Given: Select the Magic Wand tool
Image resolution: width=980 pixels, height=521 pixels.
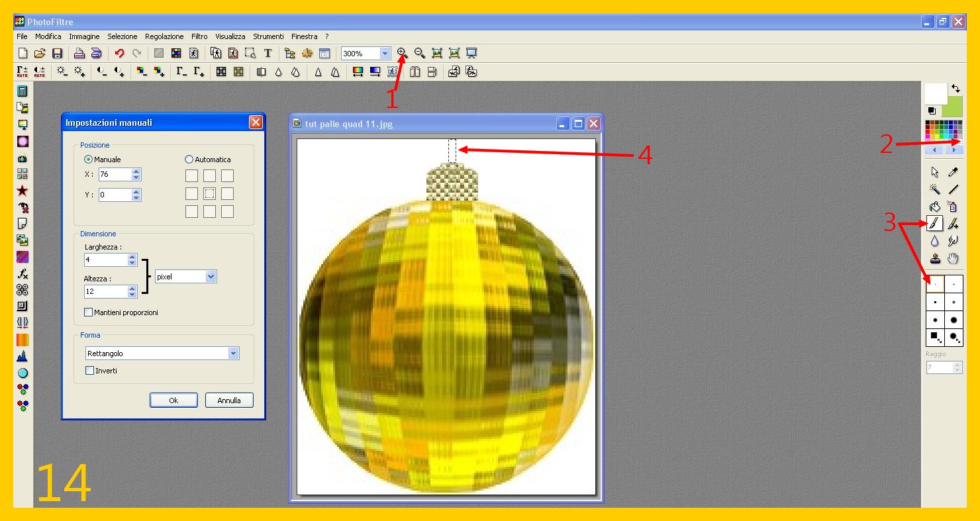Looking at the screenshot, I should (x=934, y=189).
